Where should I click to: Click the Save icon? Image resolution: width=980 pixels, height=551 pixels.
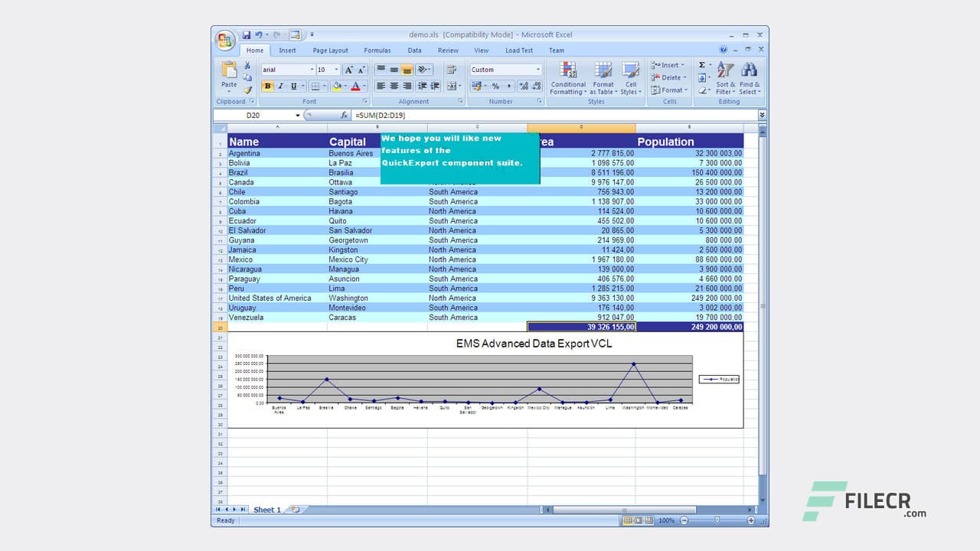click(247, 34)
